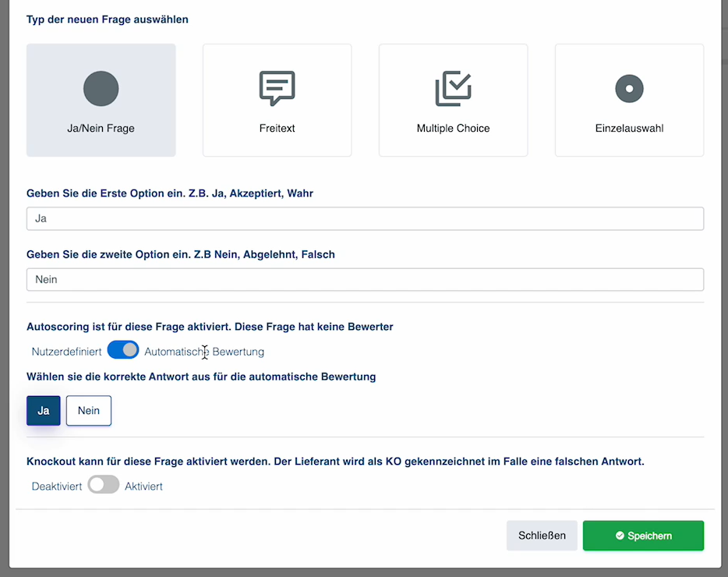Focus the first option field containing "Ja"
Viewport: 728px width, 577px height.
click(365, 219)
